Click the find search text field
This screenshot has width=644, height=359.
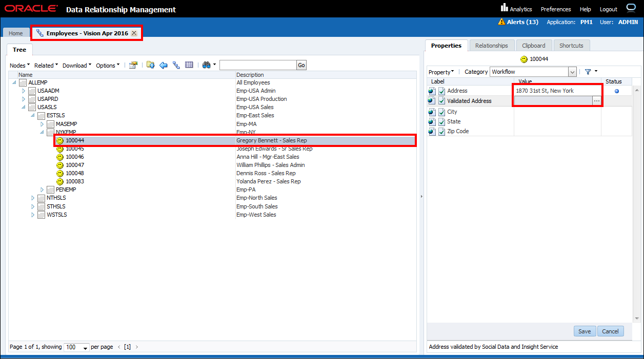258,65
